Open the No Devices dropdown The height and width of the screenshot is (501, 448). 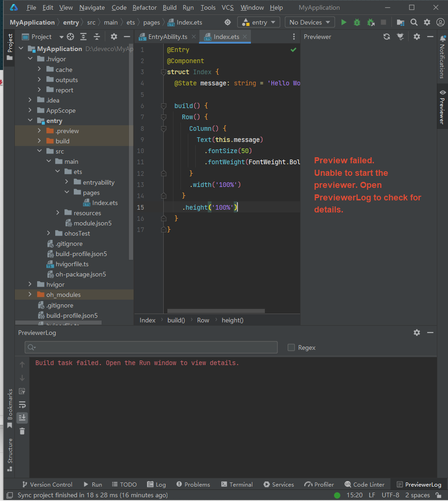click(x=309, y=22)
